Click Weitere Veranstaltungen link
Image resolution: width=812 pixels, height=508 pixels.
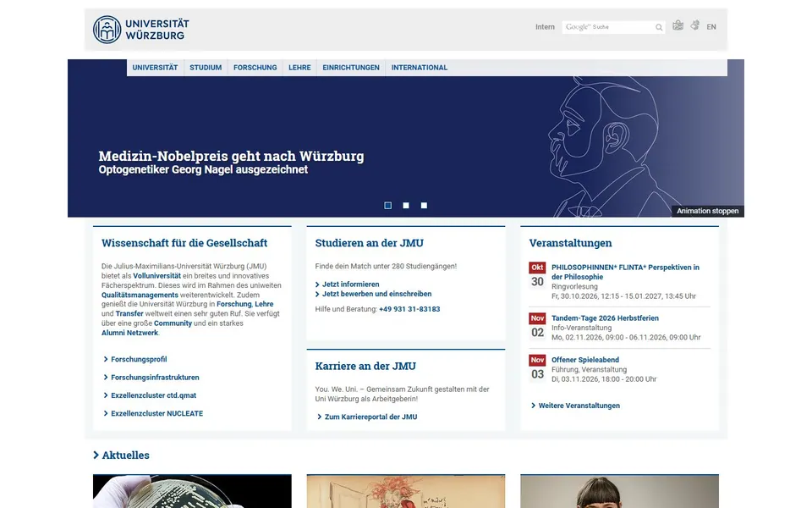coord(579,406)
